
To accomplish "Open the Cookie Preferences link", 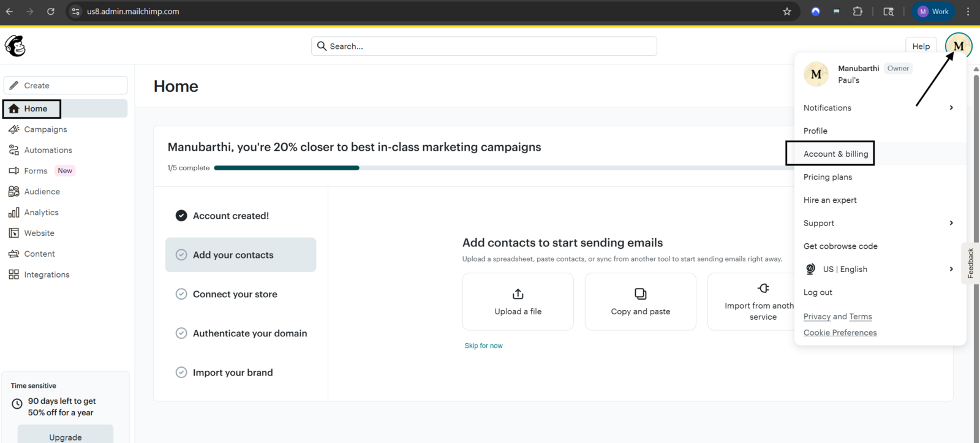I will click(840, 333).
